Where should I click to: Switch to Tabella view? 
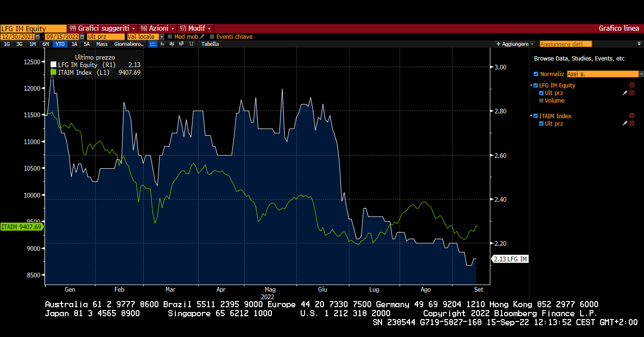[210, 44]
